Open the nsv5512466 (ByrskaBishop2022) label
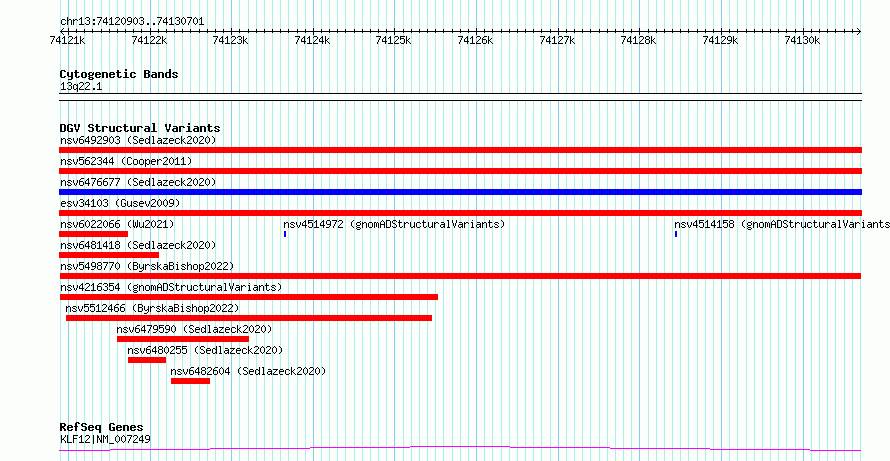The image size is (890, 461). click(x=152, y=308)
